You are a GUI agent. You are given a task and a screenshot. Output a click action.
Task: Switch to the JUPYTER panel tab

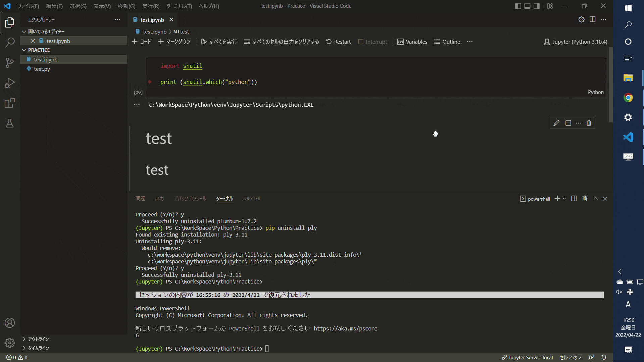tap(251, 198)
